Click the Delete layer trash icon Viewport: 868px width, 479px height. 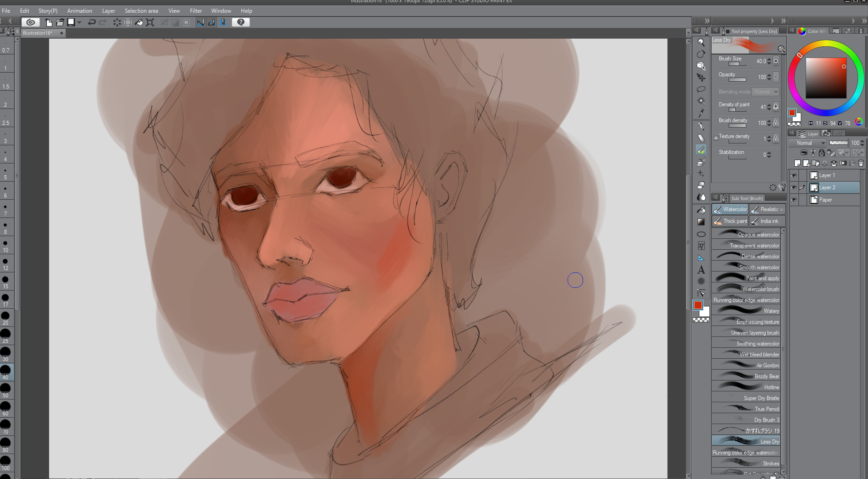tap(861, 163)
